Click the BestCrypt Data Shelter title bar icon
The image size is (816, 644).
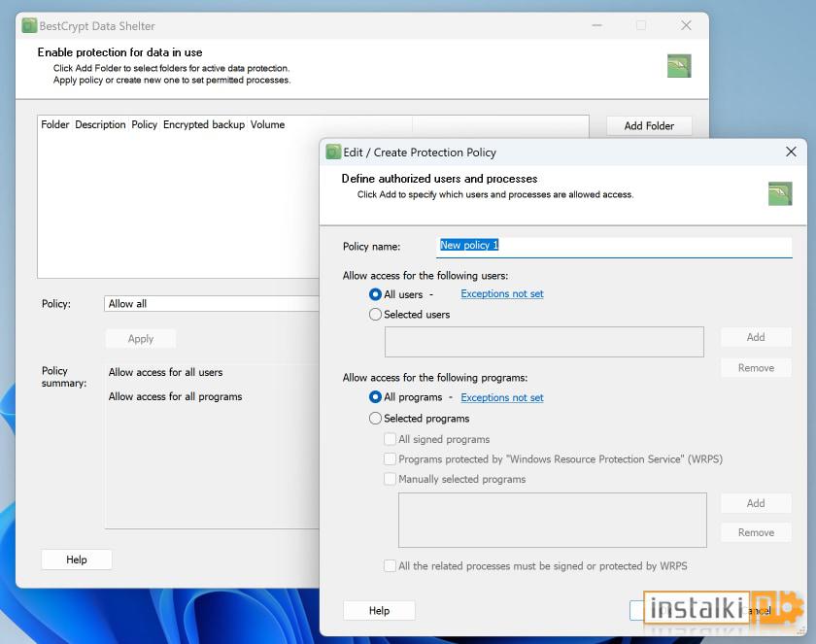pos(29,25)
